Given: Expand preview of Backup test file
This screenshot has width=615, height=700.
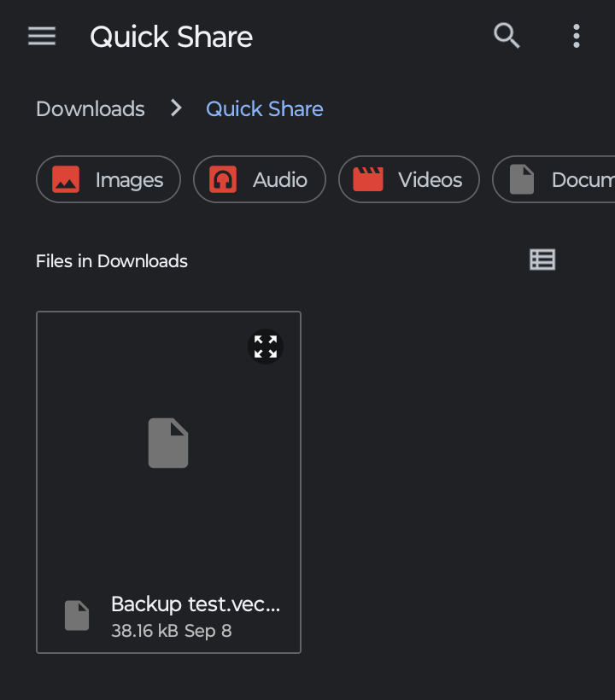Looking at the screenshot, I should click(266, 347).
